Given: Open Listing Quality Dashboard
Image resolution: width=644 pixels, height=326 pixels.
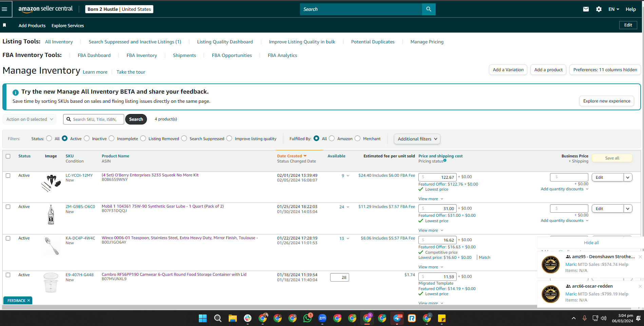Looking at the screenshot, I should click(225, 42).
